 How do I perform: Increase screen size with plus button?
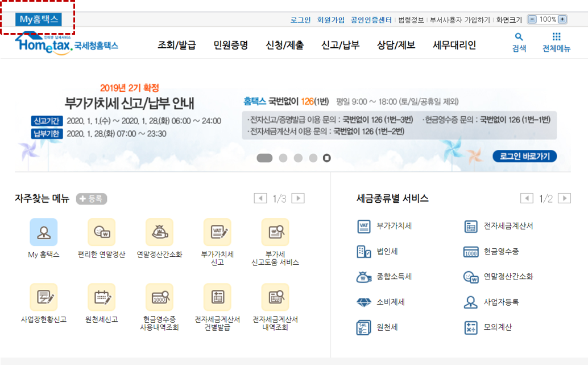562,19
